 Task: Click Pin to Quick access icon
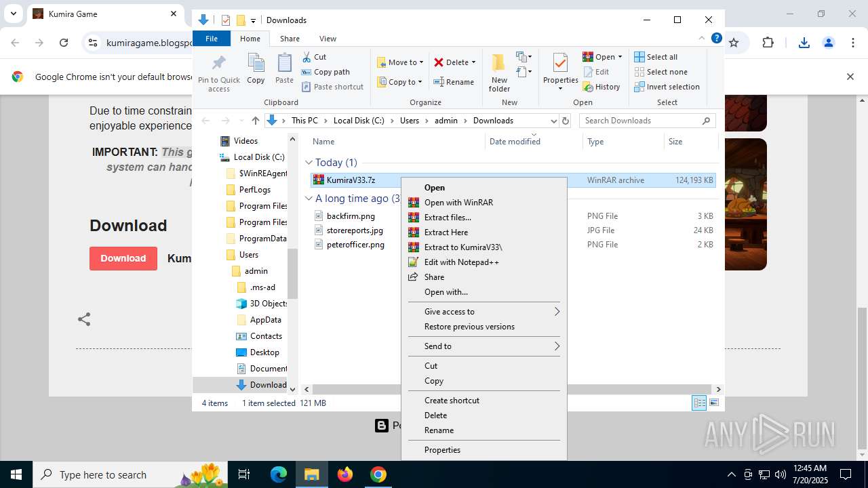click(x=218, y=64)
